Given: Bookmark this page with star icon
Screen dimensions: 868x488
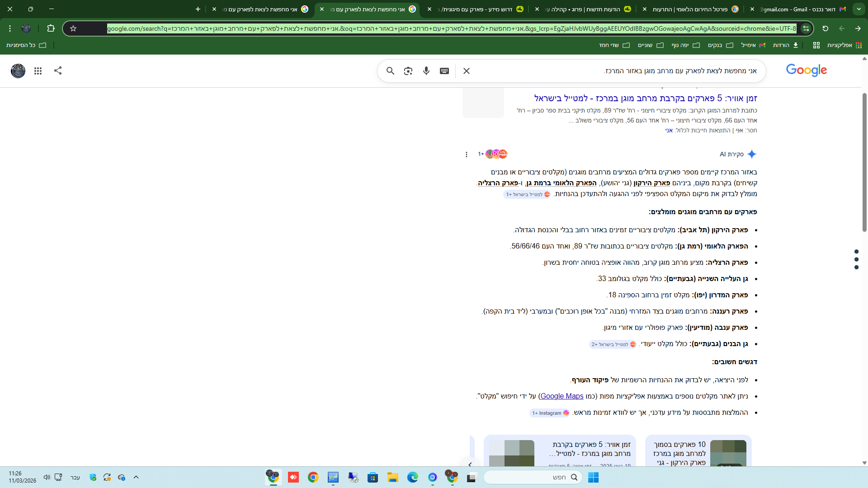Looking at the screenshot, I should (73, 28).
